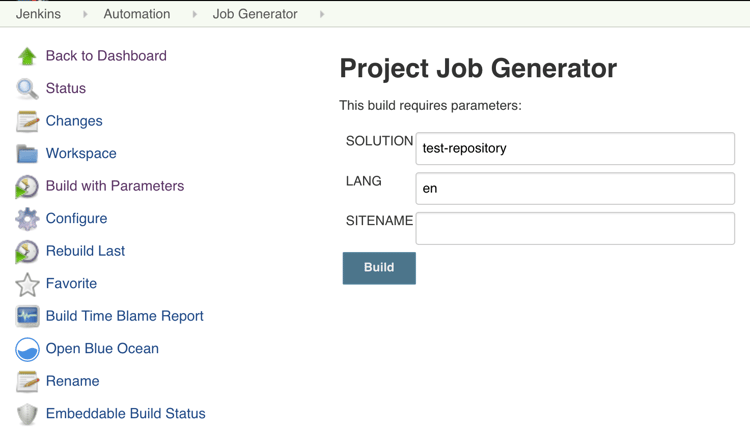The height and width of the screenshot is (435, 750).
Task: Click the Open Blue Ocean icon
Action: 27,349
